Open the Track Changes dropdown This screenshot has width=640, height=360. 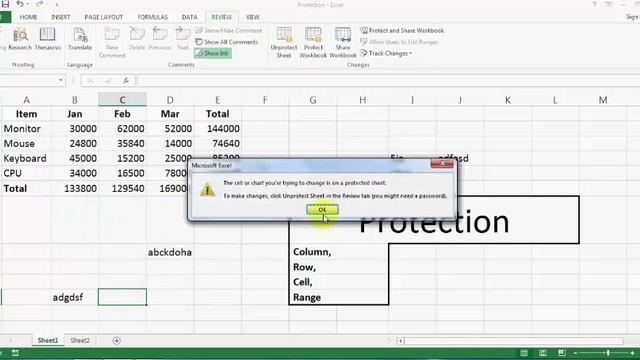(x=386, y=53)
